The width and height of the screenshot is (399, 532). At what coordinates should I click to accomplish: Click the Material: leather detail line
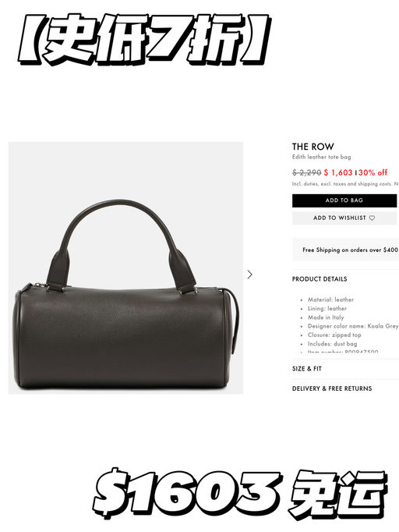click(x=330, y=300)
